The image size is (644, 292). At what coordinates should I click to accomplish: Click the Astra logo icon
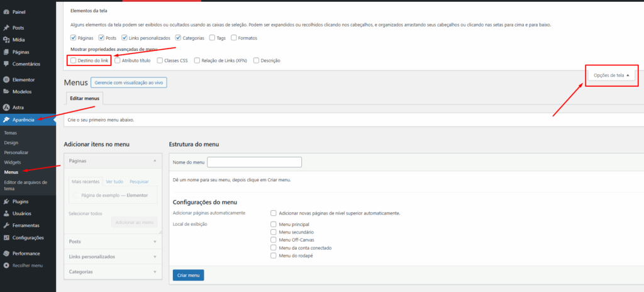(6, 108)
